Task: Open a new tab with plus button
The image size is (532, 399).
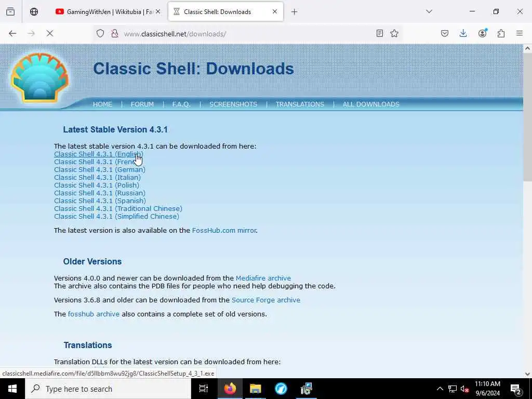Action: tap(294, 12)
